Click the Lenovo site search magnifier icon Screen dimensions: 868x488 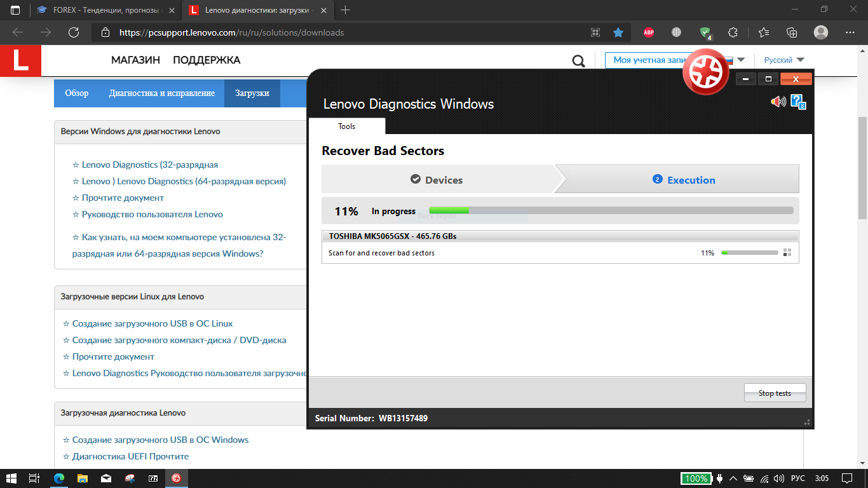coord(578,60)
